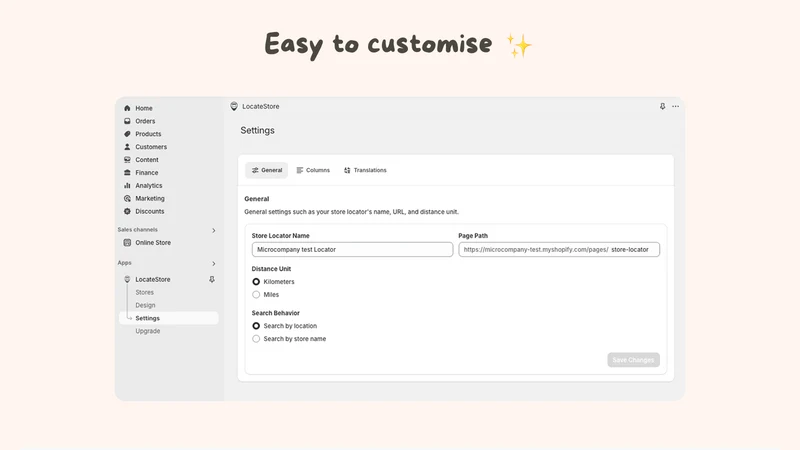
Task: Click the Customers person icon
Action: point(127,146)
